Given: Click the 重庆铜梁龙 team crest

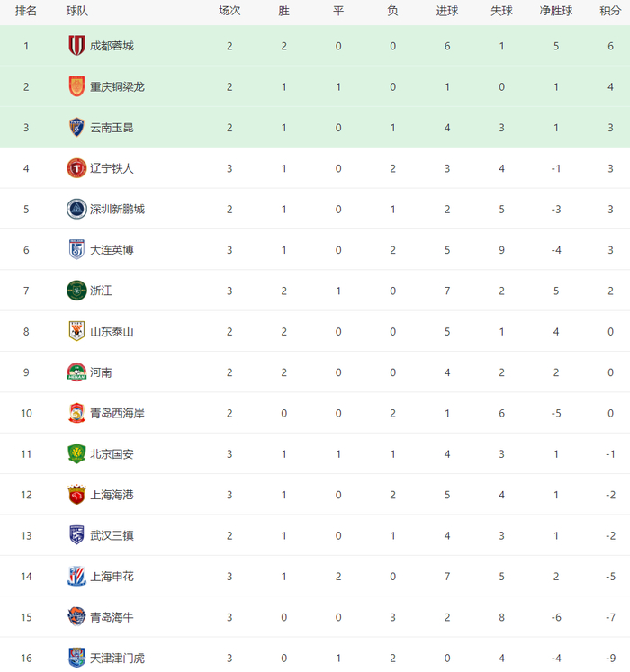Looking at the screenshot, I should coord(76,86).
